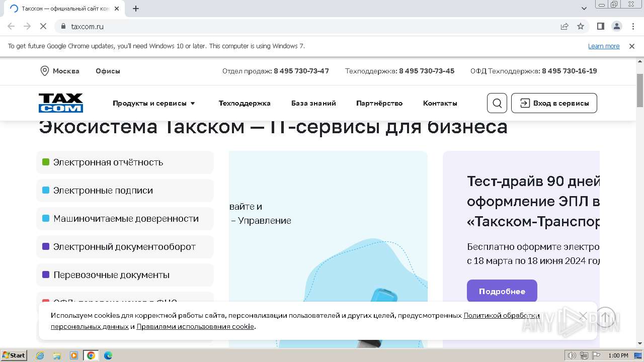Viewport: 644px width, 362px height.
Task: Click the site search magnifier button
Action: click(497, 103)
